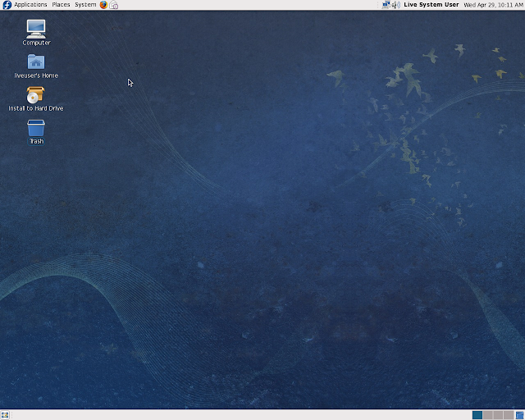Open the mail launcher in the top panel
This screenshot has height=420, width=525.
coord(114,5)
